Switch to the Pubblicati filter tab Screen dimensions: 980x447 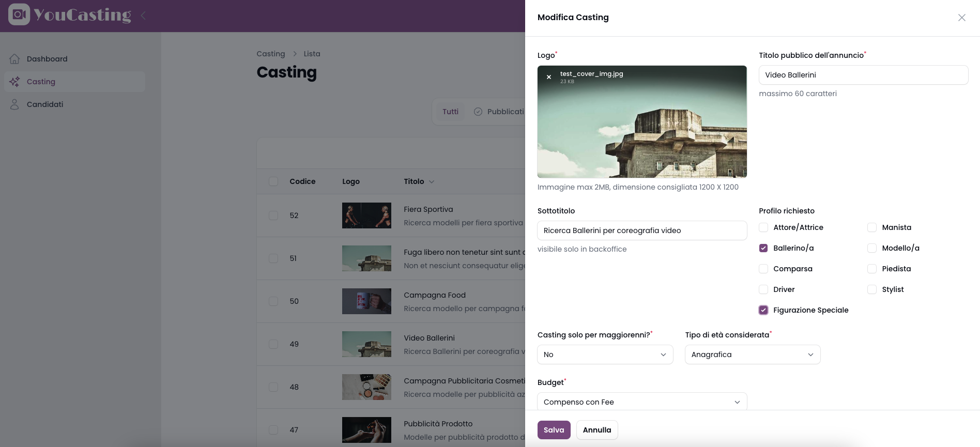tap(499, 112)
